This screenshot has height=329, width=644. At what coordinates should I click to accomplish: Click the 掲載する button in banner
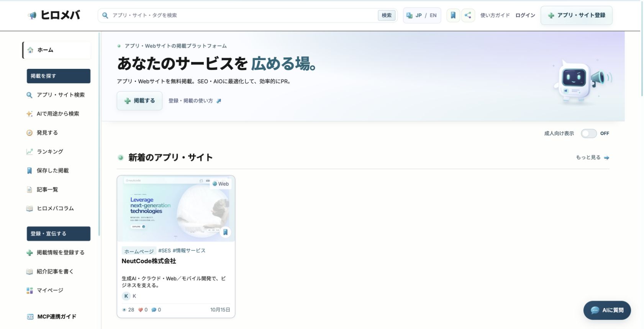click(x=139, y=101)
